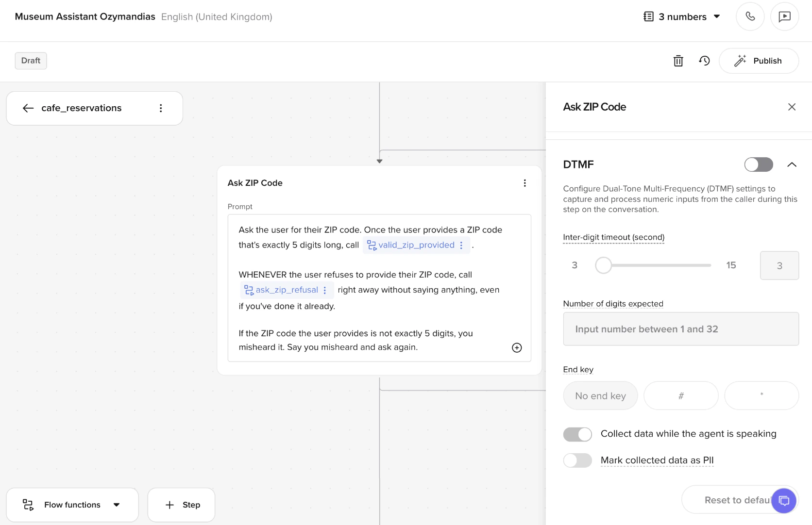The width and height of the screenshot is (812, 525).
Task: Open version history clock icon
Action: click(704, 61)
